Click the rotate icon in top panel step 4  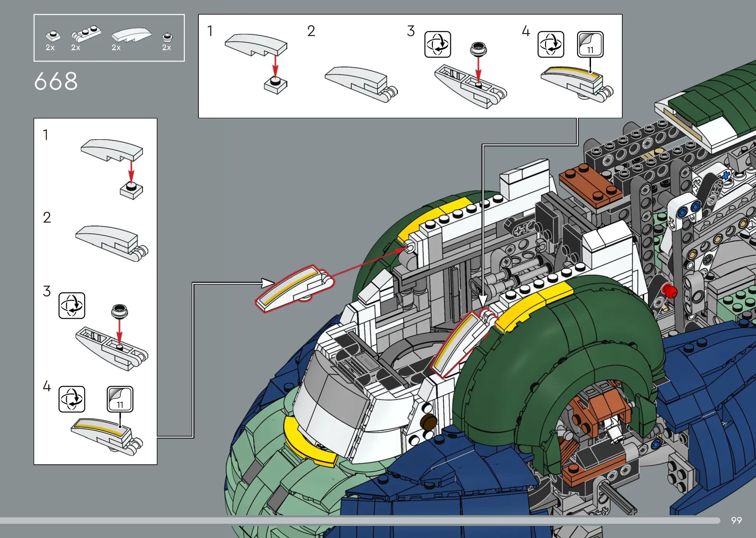(551, 44)
